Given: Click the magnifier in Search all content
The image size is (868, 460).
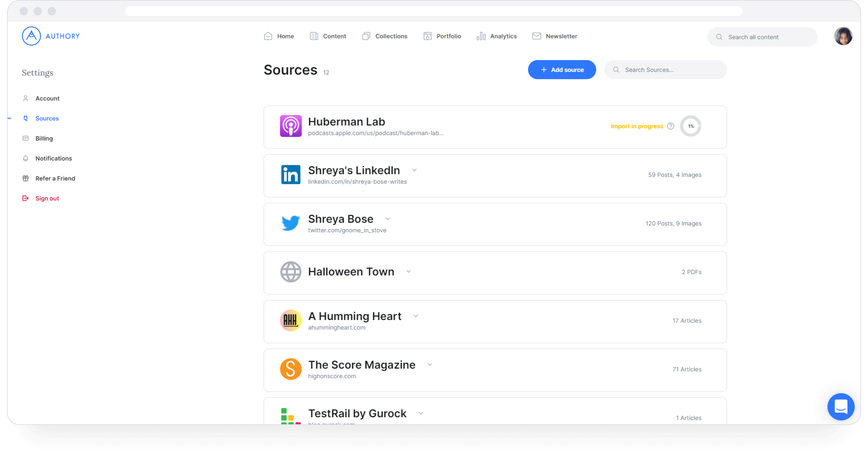Looking at the screenshot, I should [x=719, y=37].
